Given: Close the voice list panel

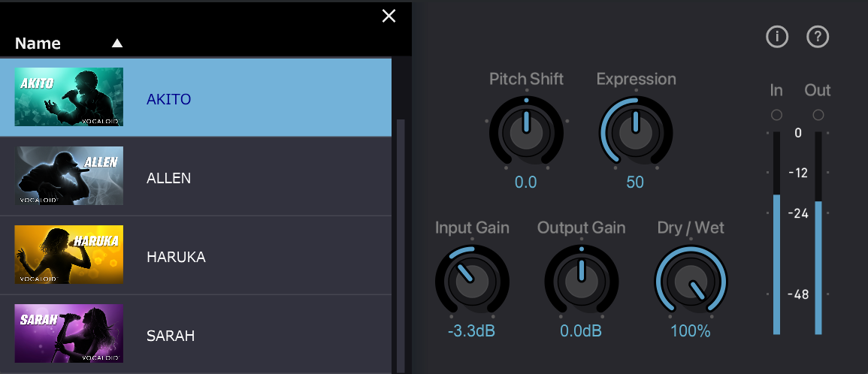Looking at the screenshot, I should (389, 16).
